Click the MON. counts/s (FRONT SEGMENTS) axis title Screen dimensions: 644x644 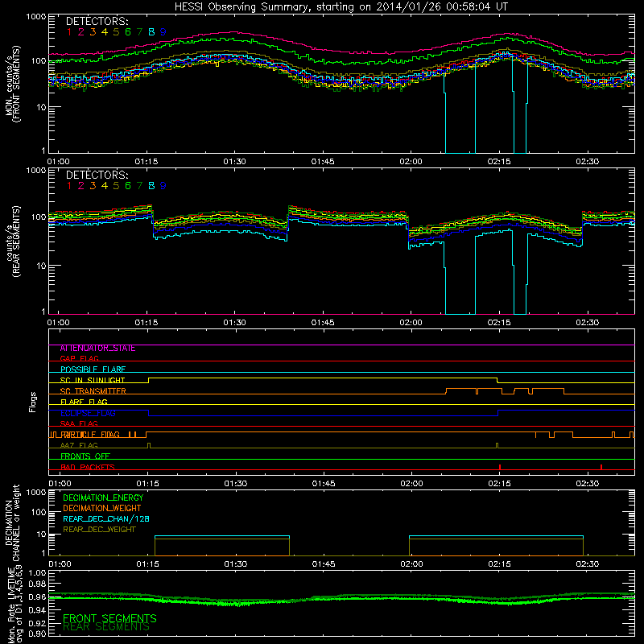tap(12, 84)
